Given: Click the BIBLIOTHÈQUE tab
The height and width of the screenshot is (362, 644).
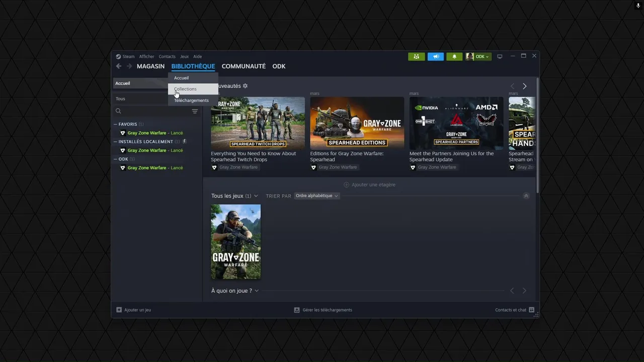Looking at the screenshot, I should (x=193, y=66).
